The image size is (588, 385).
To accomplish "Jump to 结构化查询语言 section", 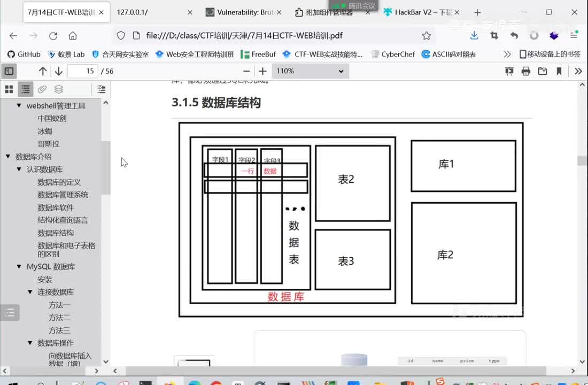I will click(63, 220).
